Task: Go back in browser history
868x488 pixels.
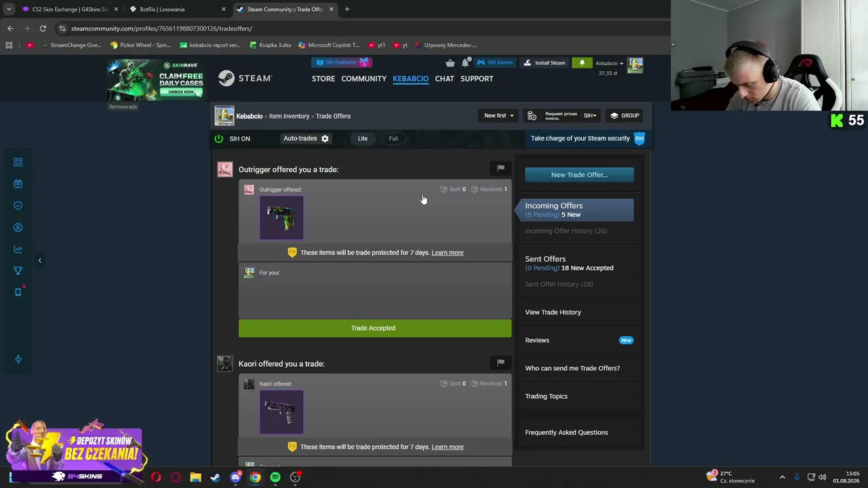Action: point(10,28)
